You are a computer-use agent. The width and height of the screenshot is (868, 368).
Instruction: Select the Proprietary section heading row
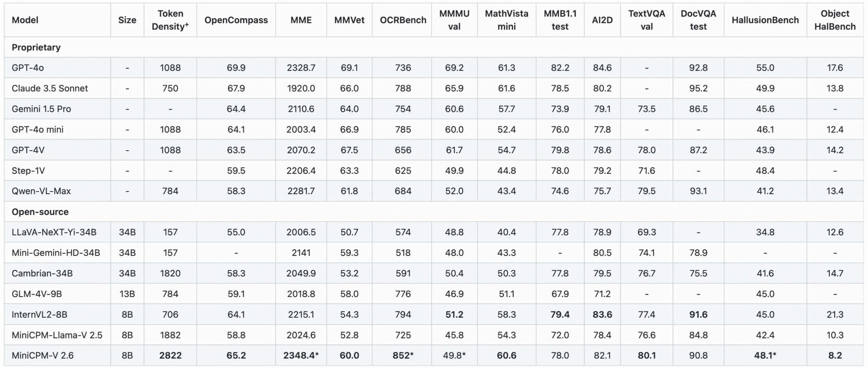36,47
